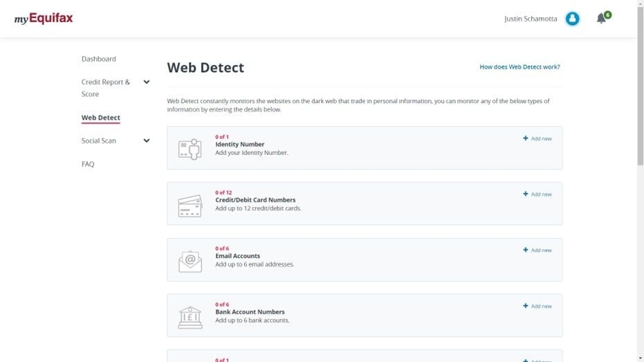This screenshot has height=362, width=644.
Task: Add new Identity Number
Action: click(537, 138)
